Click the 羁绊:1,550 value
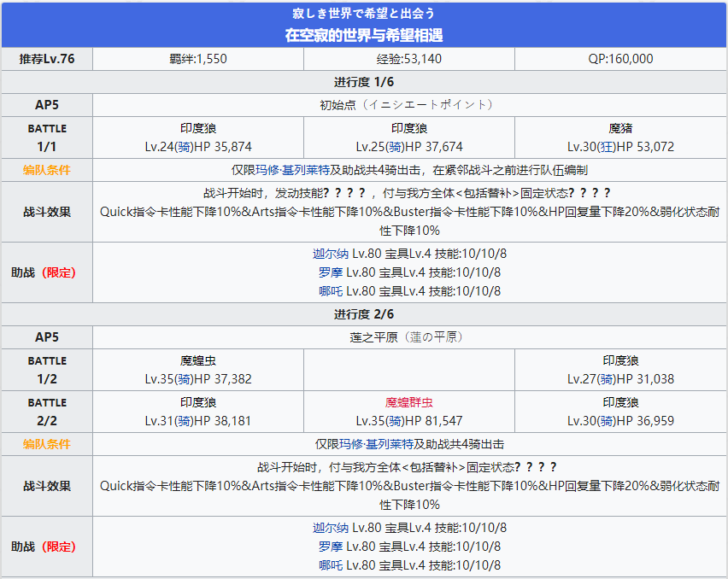 [x=198, y=59]
